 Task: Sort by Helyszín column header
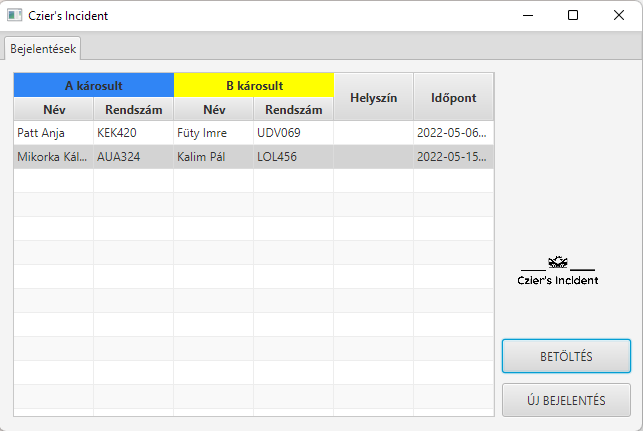[374, 97]
